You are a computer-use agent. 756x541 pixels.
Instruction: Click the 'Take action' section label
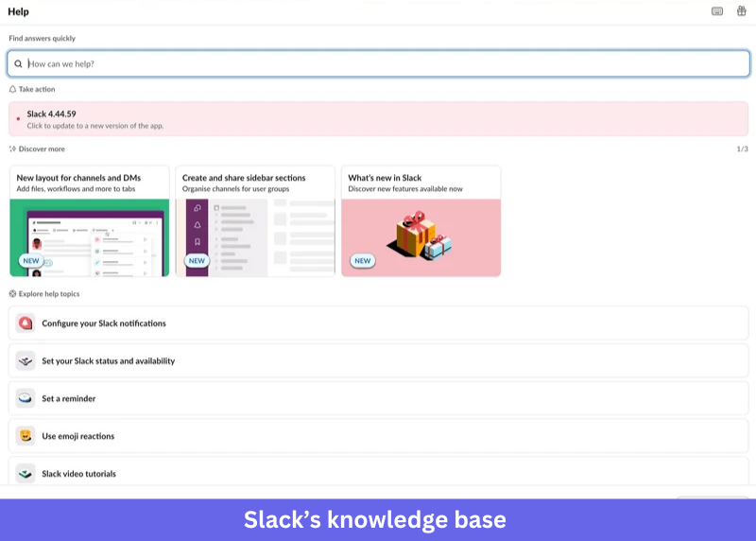[37, 89]
